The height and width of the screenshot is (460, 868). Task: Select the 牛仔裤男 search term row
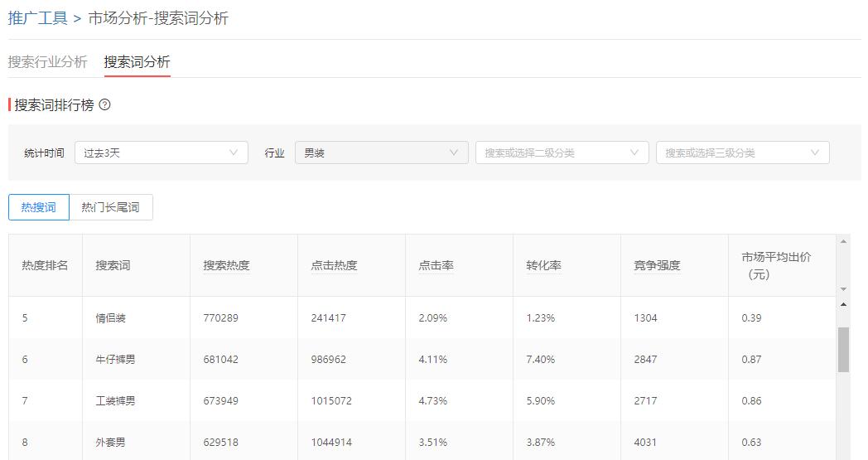[x=115, y=360]
